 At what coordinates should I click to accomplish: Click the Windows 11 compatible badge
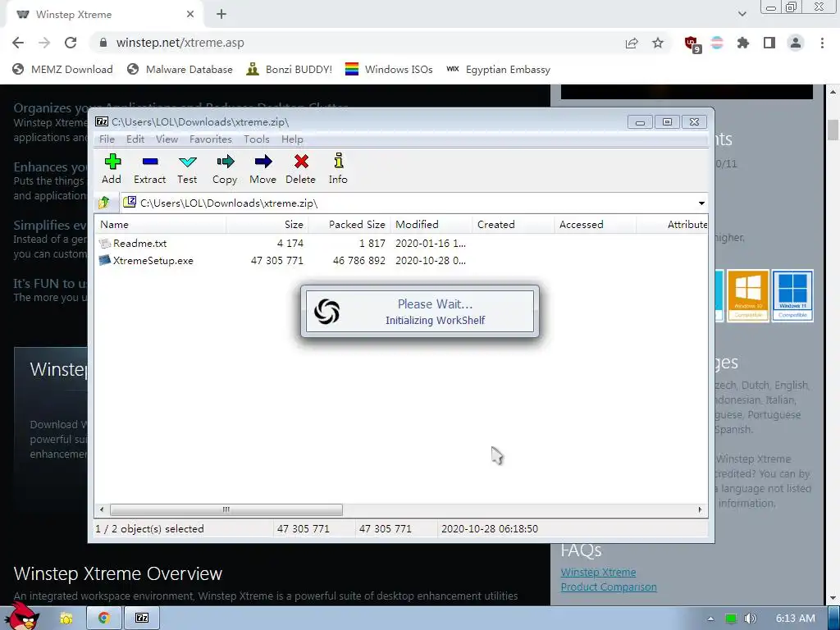(x=792, y=295)
